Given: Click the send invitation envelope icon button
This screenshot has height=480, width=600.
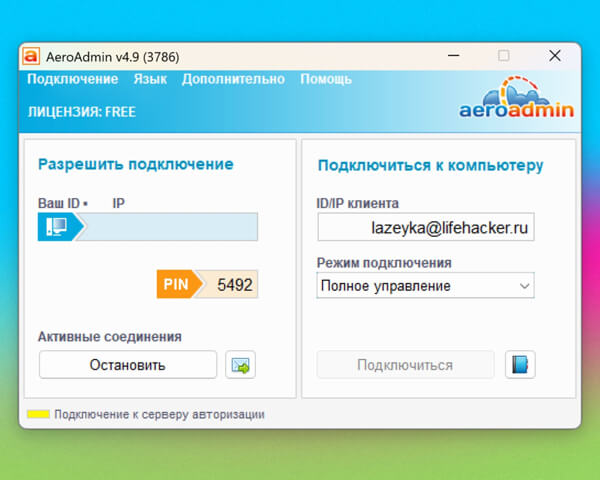Looking at the screenshot, I should [x=240, y=365].
